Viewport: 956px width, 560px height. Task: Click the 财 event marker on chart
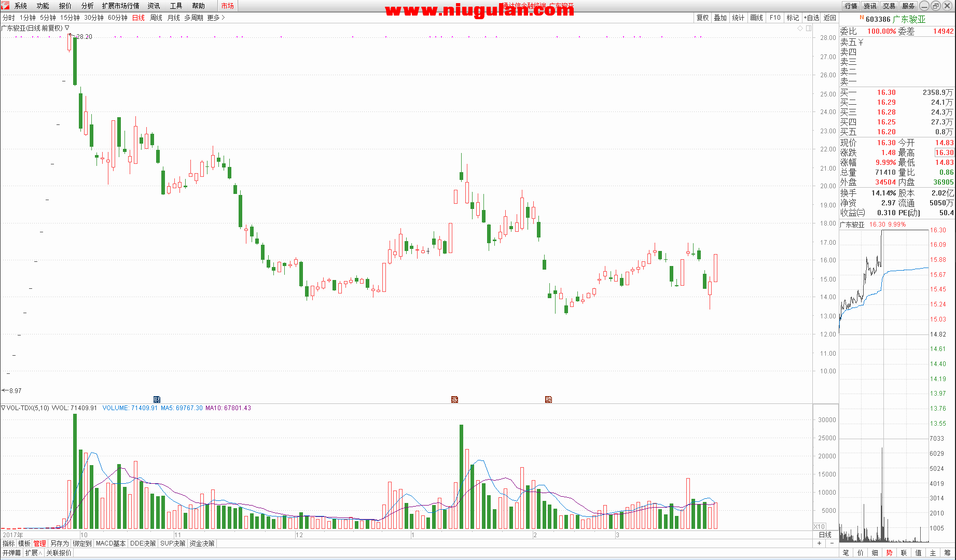click(x=157, y=399)
